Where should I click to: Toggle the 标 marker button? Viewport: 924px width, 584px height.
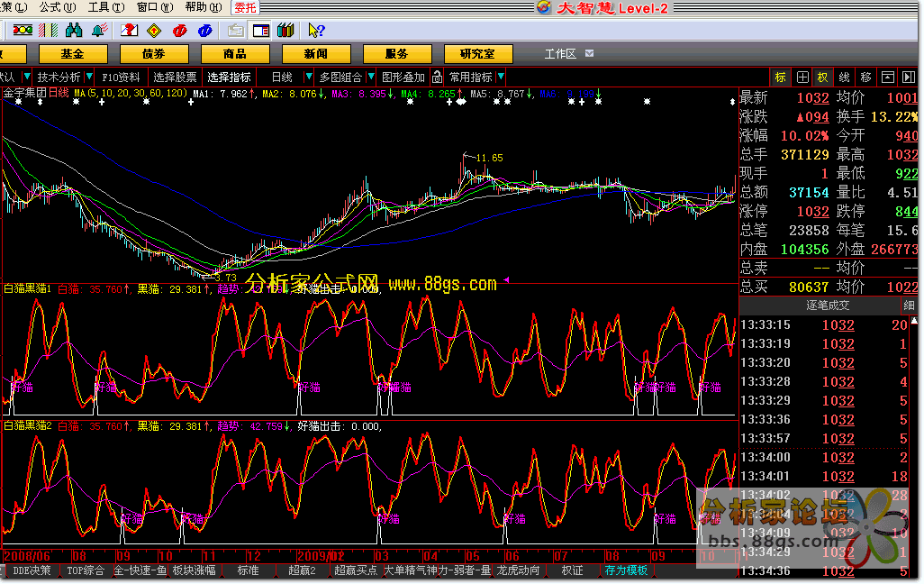(780, 78)
